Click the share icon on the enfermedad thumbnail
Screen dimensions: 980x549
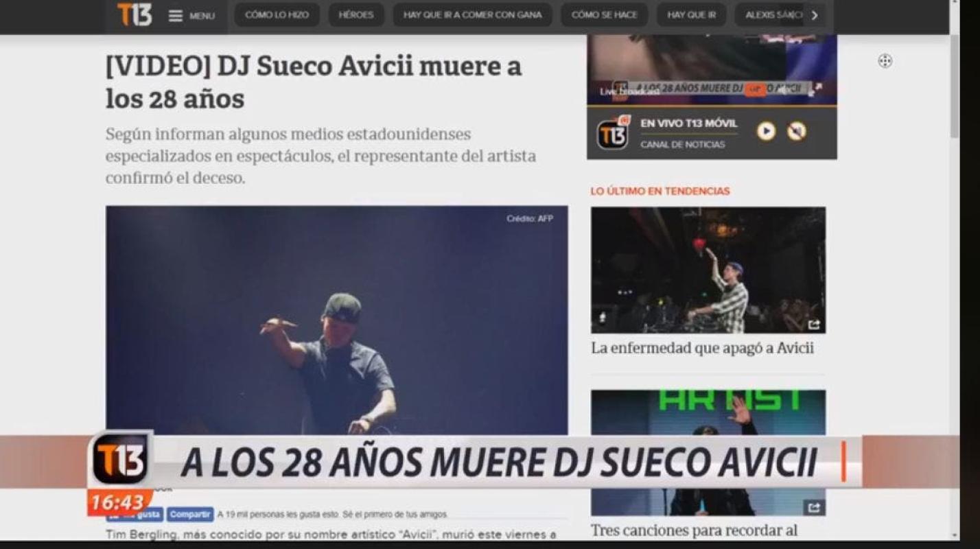pos(814,325)
